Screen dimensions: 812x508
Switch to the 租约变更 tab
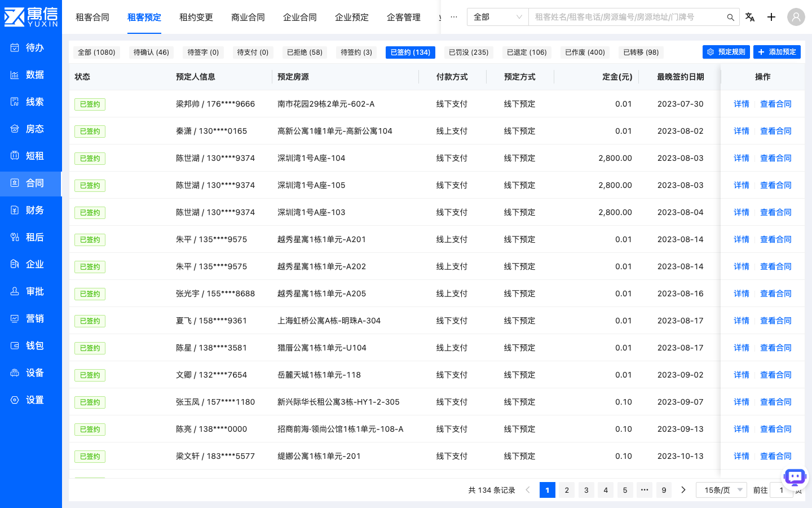click(196, 17)
